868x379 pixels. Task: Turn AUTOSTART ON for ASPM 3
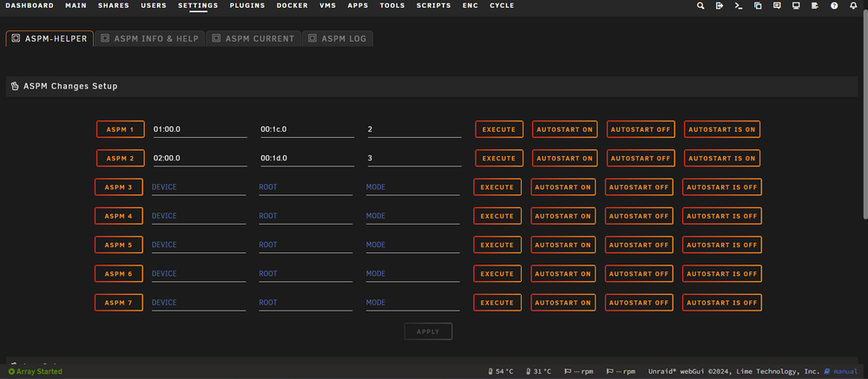[x=563, y=187]
